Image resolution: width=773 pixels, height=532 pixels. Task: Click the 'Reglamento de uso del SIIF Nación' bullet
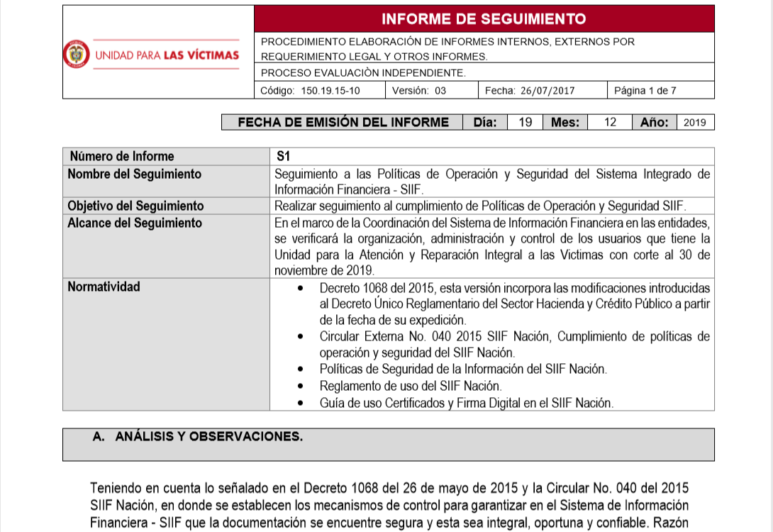click(x=410, y=386)
